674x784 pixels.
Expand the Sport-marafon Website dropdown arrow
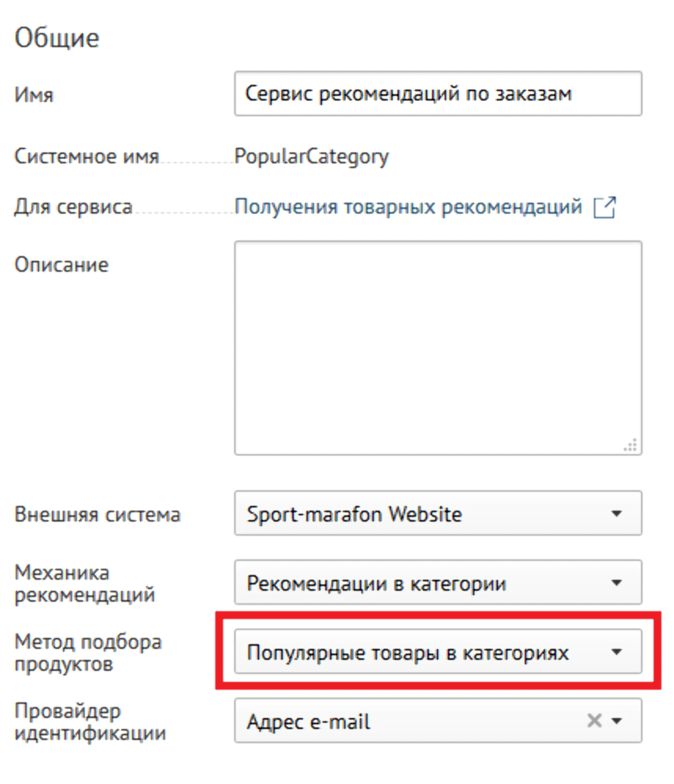click(x=616, y=513)
